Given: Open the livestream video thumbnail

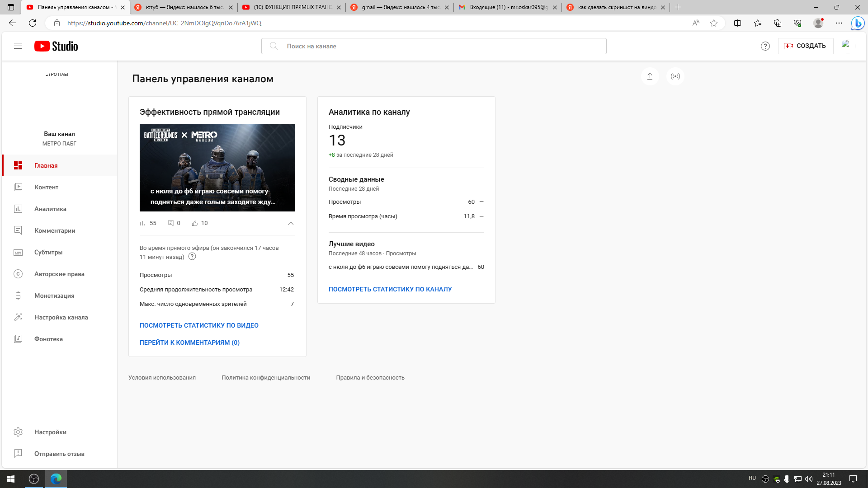Looking at the screenshot, I should click(x=217, y=168).
